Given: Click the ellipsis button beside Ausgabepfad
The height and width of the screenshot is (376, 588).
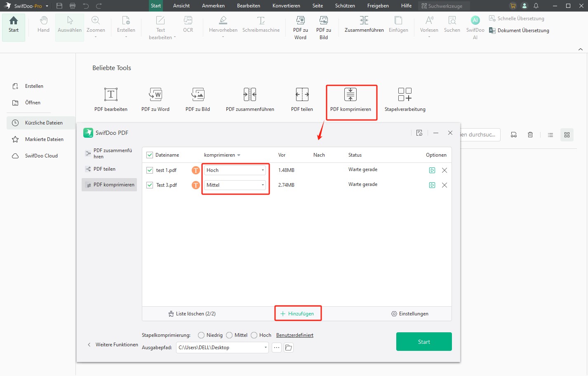Looking at the screenshot, I should tap(277, 348).
